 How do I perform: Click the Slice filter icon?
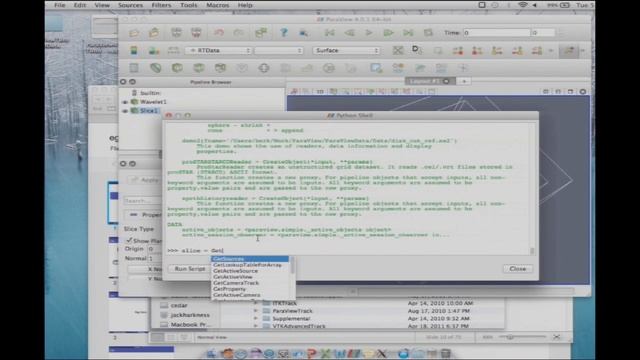[x=199, y=68]
